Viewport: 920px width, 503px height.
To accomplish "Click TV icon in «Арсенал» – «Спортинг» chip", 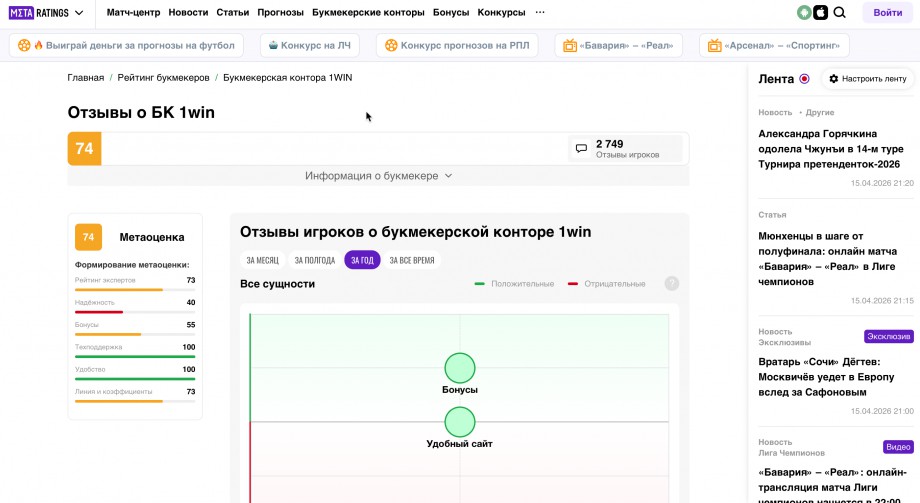I will coord(714,45).
